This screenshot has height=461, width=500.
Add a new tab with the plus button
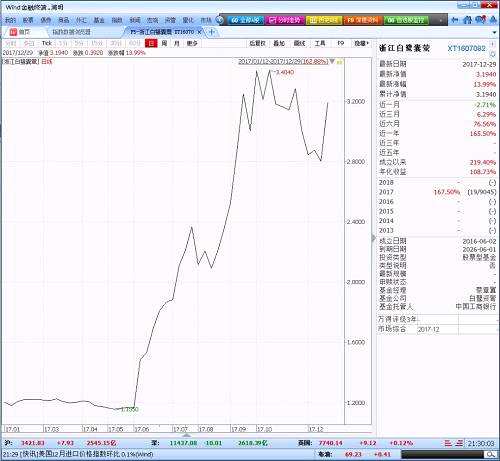pos(211,32)
